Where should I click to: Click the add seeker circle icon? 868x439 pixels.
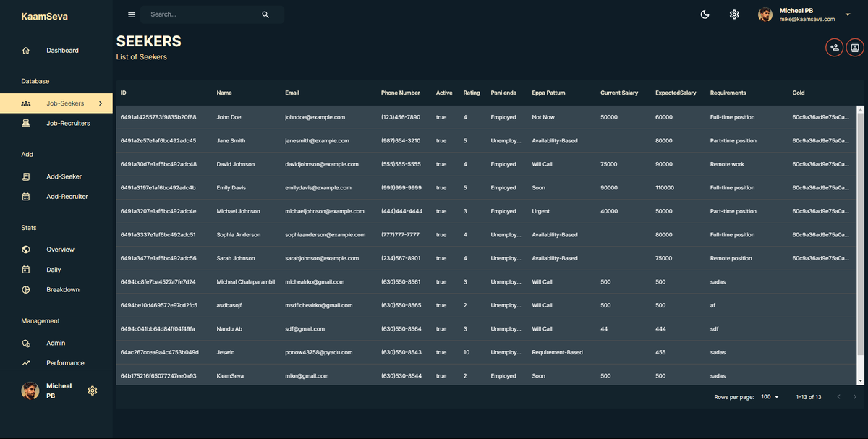pos(834,48)
